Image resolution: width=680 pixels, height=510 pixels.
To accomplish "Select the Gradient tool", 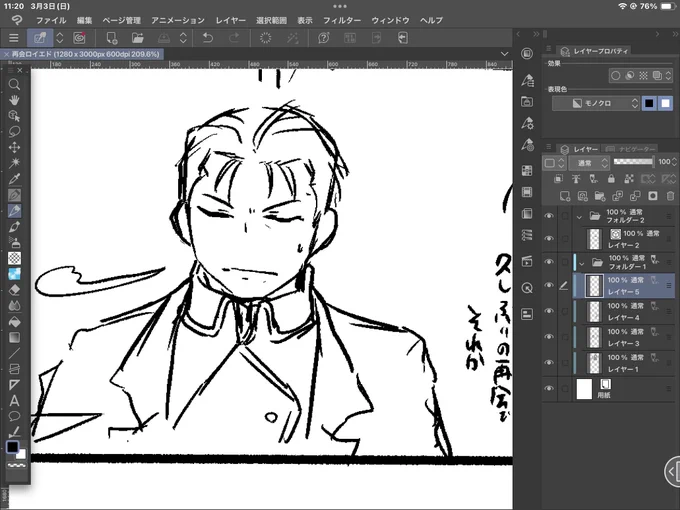I will (x=14, y=337).
